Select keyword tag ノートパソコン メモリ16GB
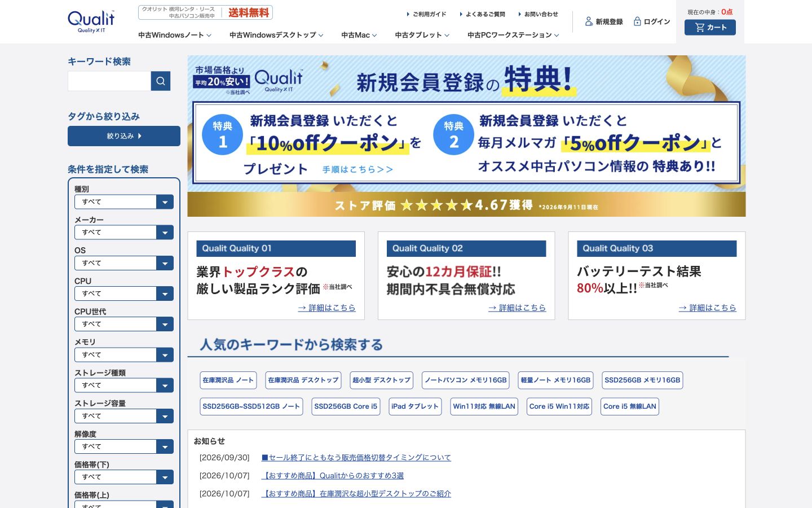Image resolution: width=812 pixels, height=508 pixels. point(466,380)
